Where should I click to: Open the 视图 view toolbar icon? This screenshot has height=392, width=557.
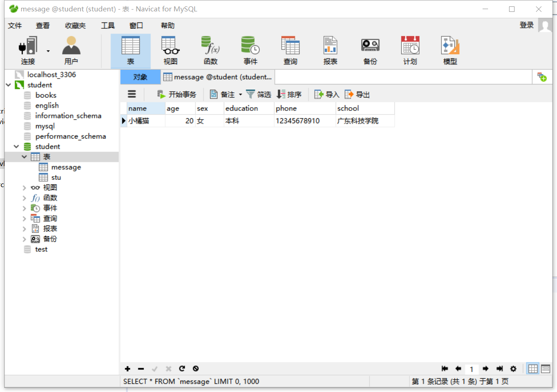[170, 51]
